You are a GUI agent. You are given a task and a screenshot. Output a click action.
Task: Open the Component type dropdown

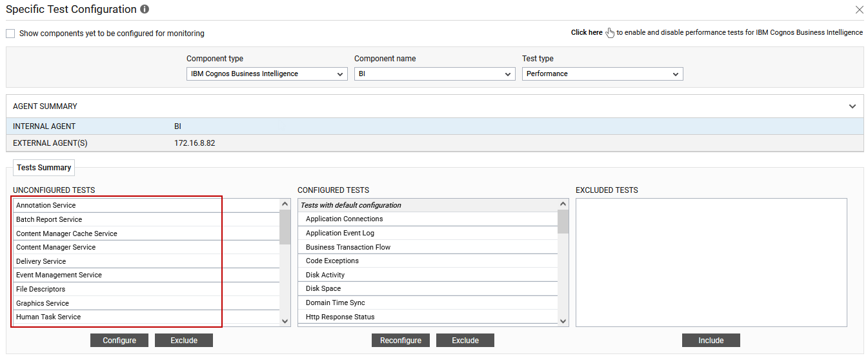pyautogui.click(x=267, y=74)
